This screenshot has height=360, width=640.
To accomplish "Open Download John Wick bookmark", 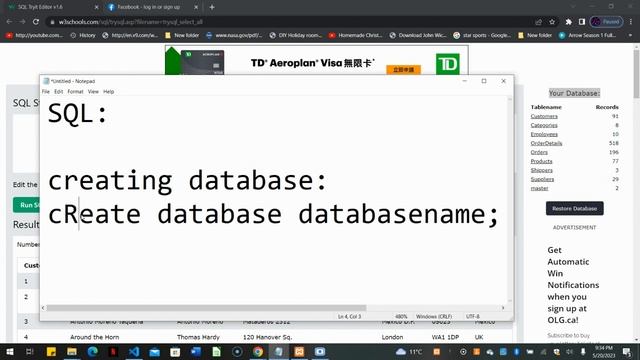I will [418, 35].
